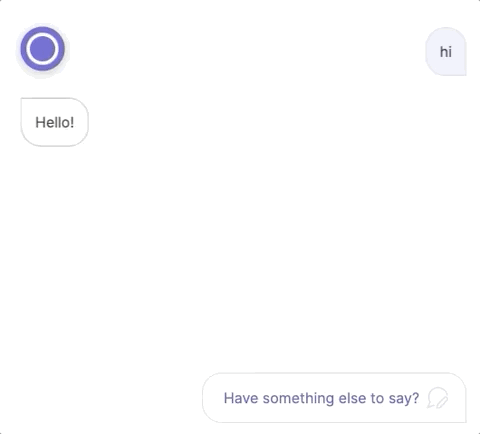This screenshot has height=434, width=480.
Task: Open the message composer via edit-chat icon
Action: pyautogui.click(x=438, y=398)
